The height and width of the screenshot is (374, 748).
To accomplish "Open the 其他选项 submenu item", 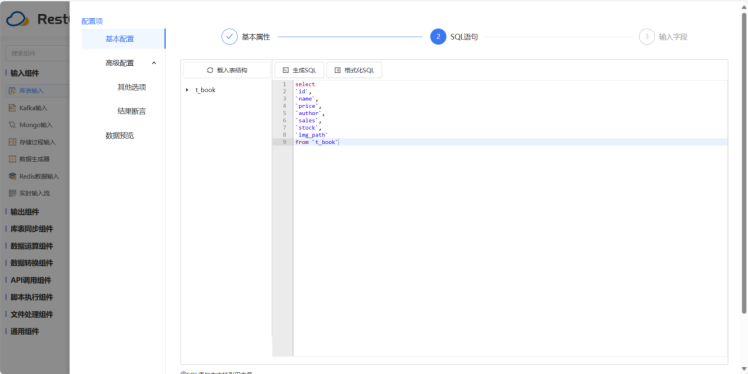I will [132, 87].
